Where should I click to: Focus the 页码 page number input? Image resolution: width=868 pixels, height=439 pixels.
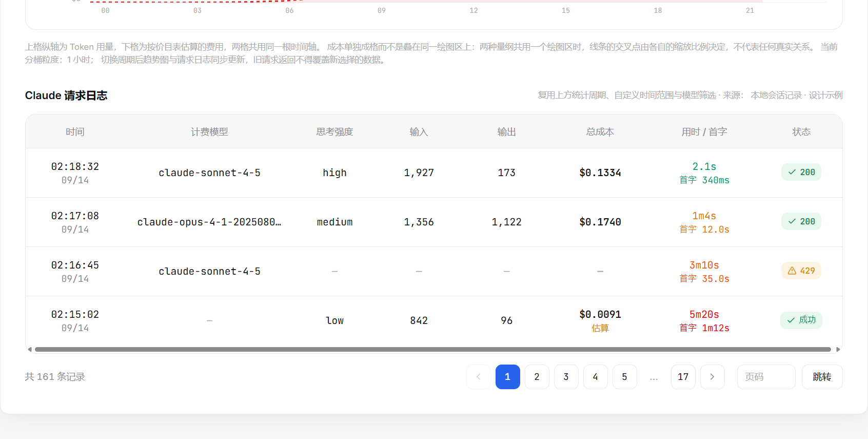point(766,377)
